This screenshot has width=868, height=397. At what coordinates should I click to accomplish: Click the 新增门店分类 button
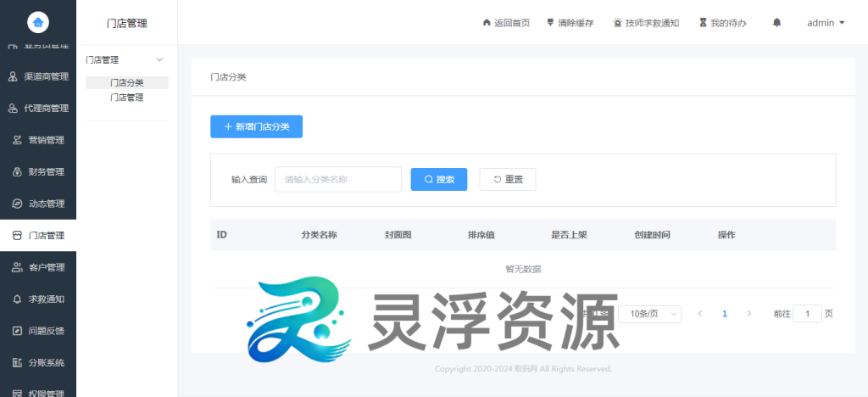(256, 126)
